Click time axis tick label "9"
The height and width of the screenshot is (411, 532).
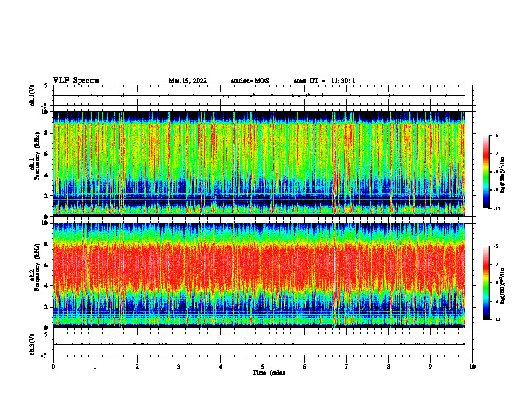point(430,367)
